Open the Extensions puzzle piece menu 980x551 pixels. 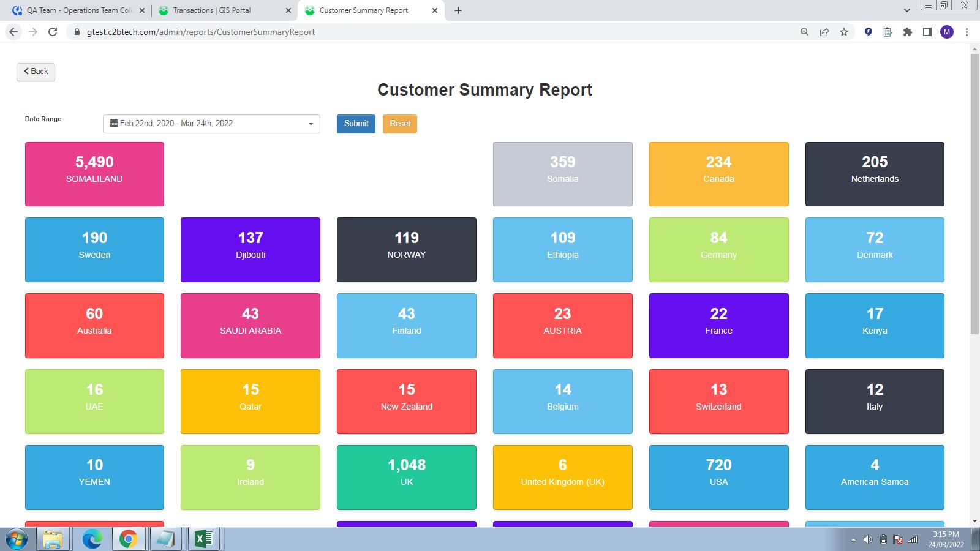[907, 32]
